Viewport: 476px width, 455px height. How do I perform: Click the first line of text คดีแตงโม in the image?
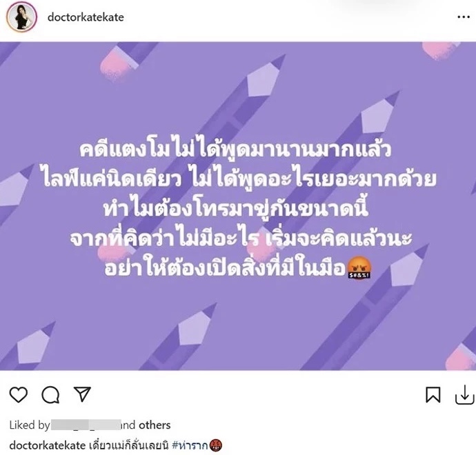pos(235,149)
